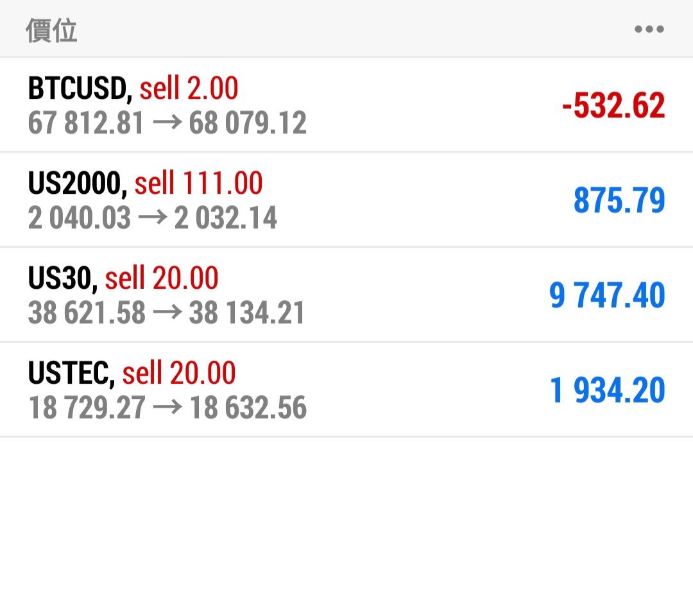The image size is (693, 616).
Task: Tap USTEC current price 18 632.56
Action: [x=248, y=408]
